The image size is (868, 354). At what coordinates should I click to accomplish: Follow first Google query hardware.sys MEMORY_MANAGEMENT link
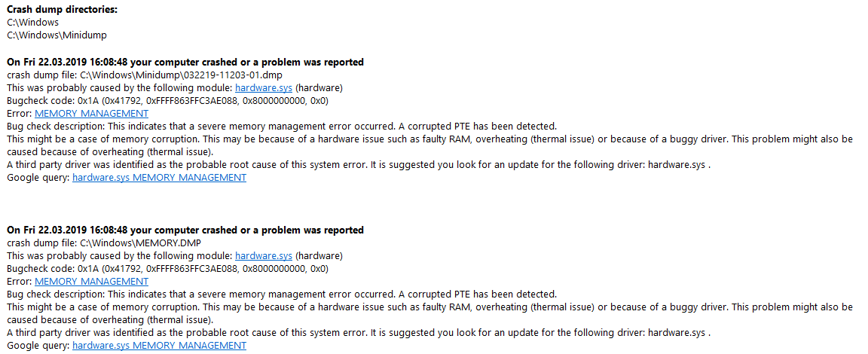click(x=160, y=178)
